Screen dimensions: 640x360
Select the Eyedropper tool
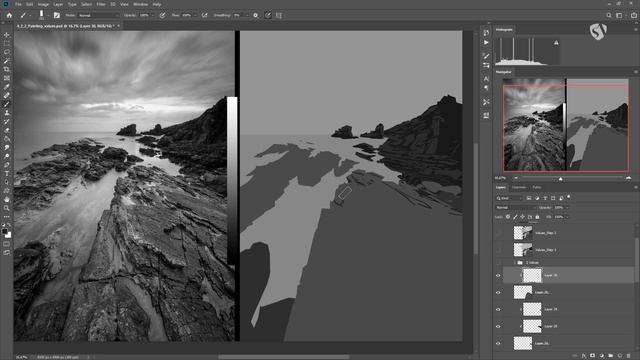pyautogui.click(x=7, y=87)
